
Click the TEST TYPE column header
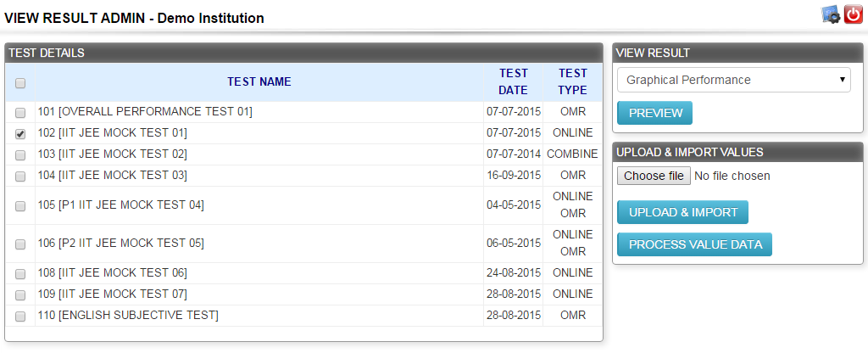tap(573, 82)
